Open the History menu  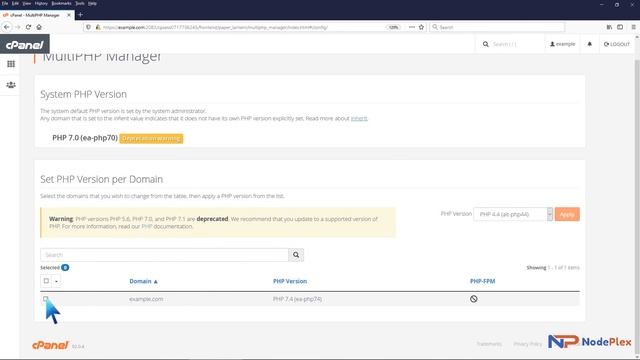[41, 3]
